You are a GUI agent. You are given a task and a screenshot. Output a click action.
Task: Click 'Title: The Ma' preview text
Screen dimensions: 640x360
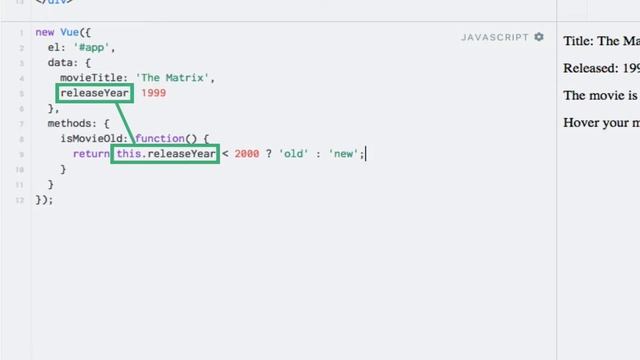point(601,41)
